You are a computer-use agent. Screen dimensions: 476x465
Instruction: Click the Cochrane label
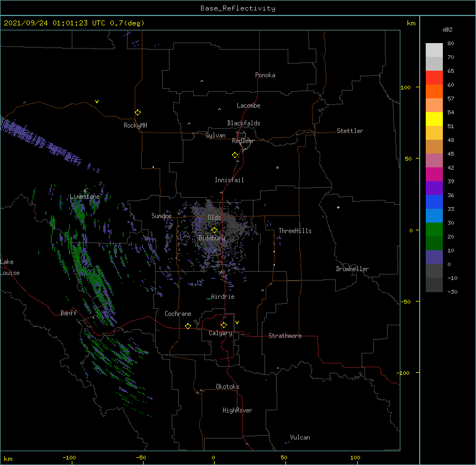(x=178, y=314)
